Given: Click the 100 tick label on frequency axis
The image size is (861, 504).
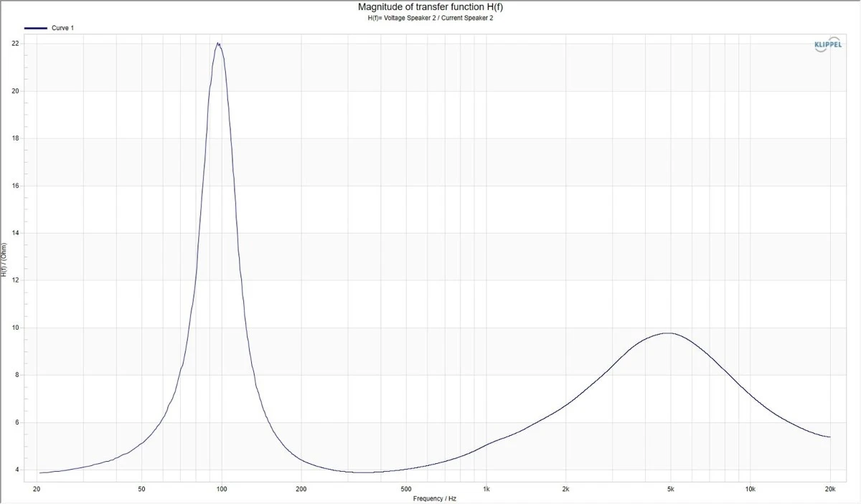Looking at the screenshot, I should pos(221,489).
